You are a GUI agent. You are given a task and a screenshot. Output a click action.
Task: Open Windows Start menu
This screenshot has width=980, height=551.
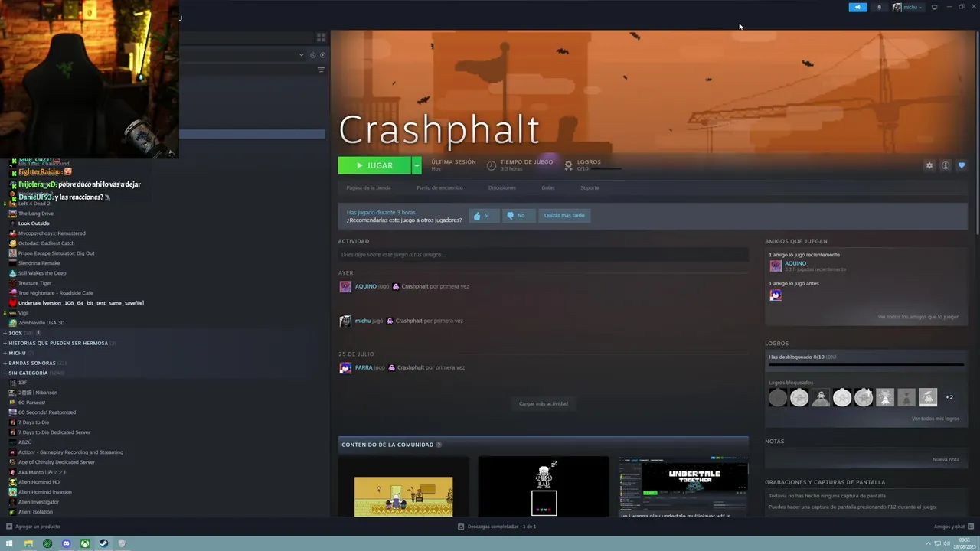[x=9, y=543]
